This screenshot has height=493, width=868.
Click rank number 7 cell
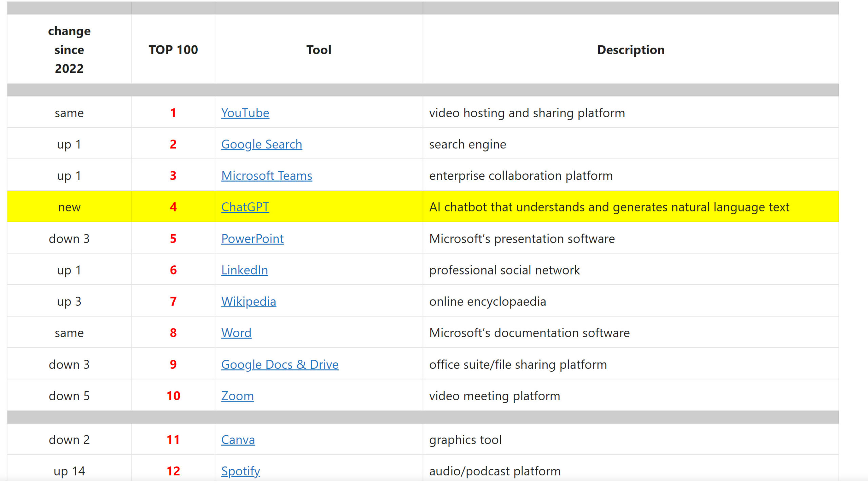173,301
